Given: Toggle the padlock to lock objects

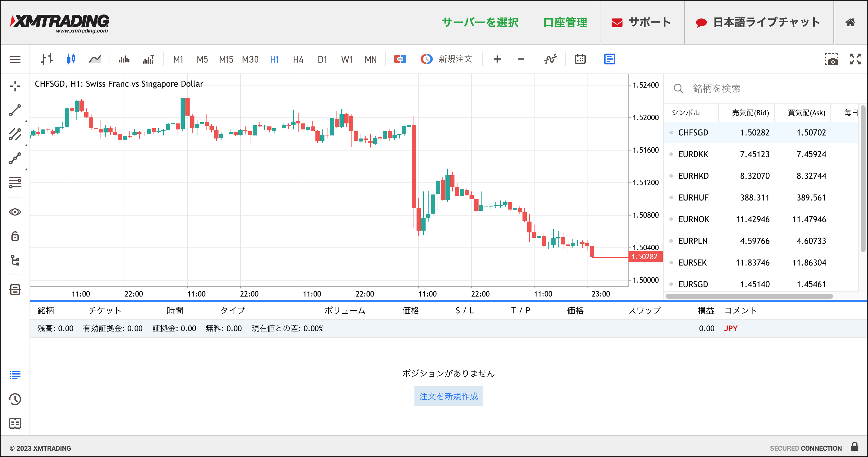Looking at the screenshot, I should click(14, 236).
